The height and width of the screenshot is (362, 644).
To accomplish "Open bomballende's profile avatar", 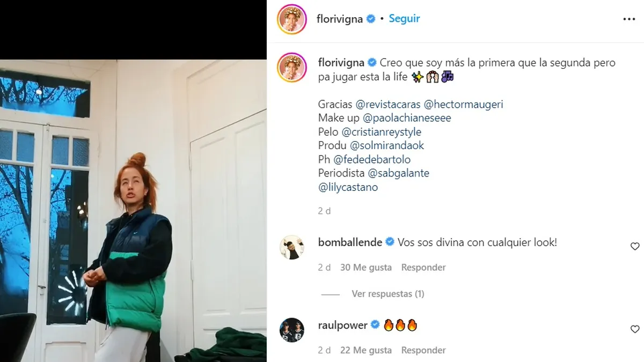I will (292, 247).
